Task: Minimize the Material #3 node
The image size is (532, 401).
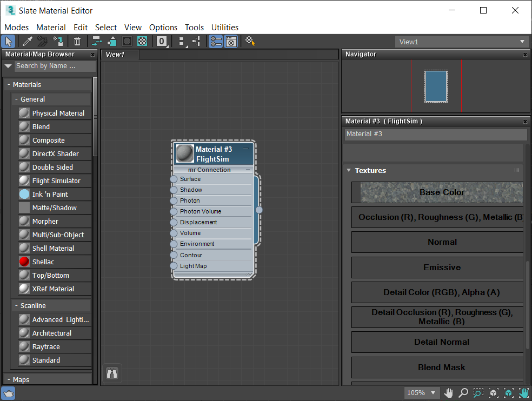Action: [245, 149]
